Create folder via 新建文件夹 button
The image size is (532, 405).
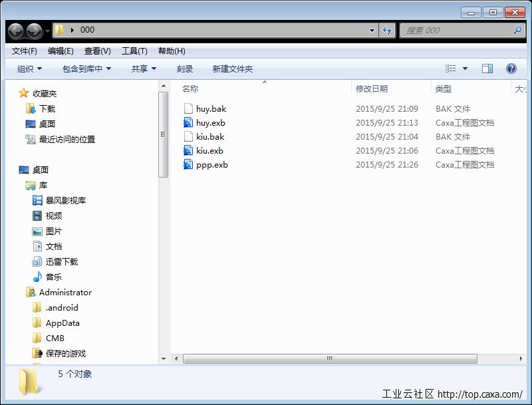coord(232,69)
